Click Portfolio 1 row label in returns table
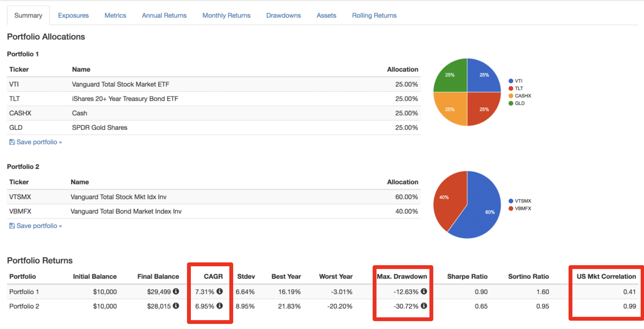This screenshot has width=644, height=329. [x=24, y=292]
